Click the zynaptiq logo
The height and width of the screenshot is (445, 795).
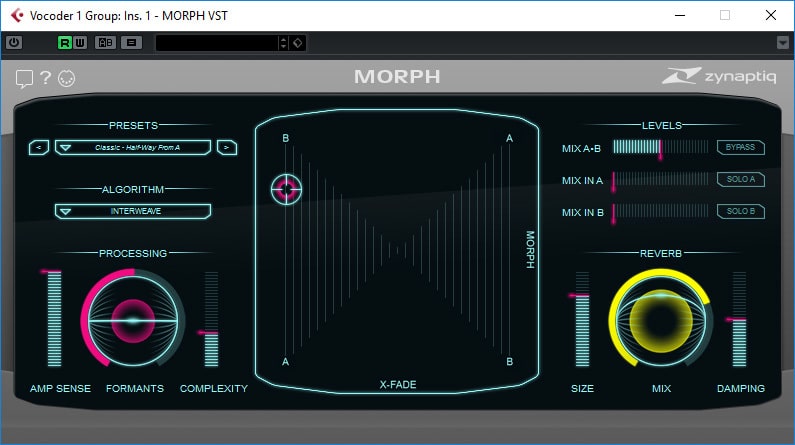click(718, 76)
